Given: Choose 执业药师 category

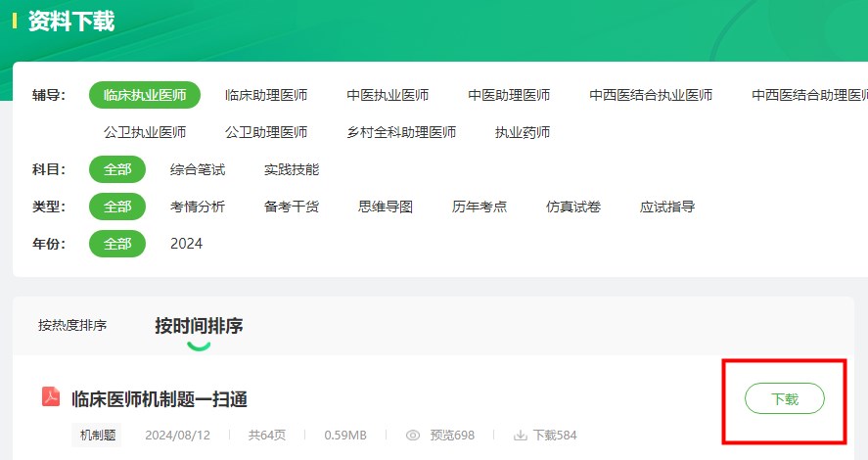Looking at the screenshot, I should (523, 132).
